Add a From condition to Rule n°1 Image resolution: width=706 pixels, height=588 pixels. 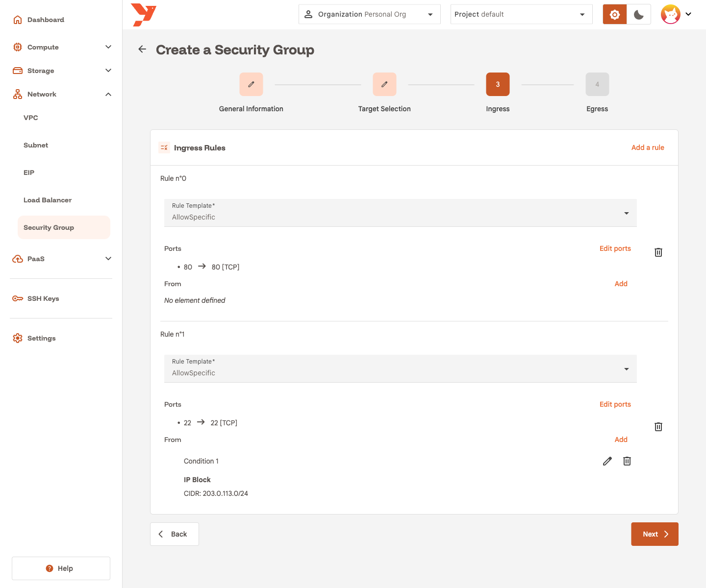pos(621,440)
